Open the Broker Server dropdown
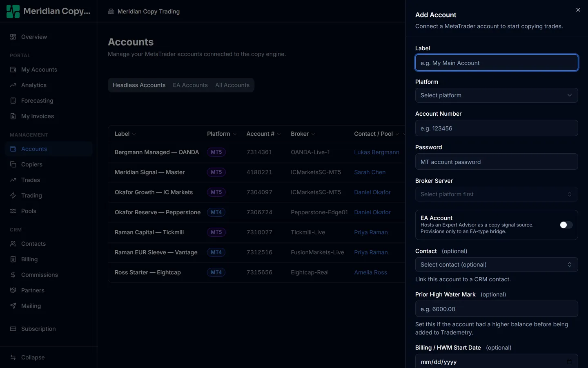This screenshot has width=588, height=368. pos(497,194)
